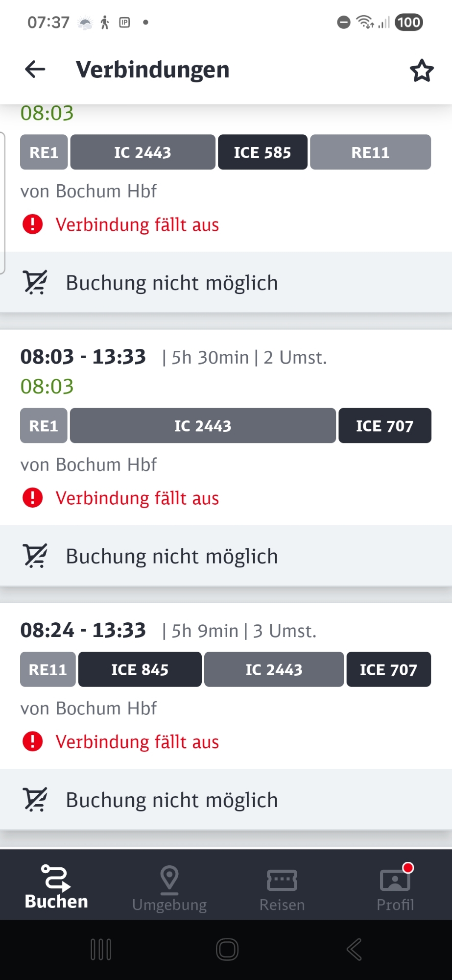The width and height of the screenshot is (452, 980).
Task: Open the 08:03 - 13:33 connection details
Action: [83, 357]
